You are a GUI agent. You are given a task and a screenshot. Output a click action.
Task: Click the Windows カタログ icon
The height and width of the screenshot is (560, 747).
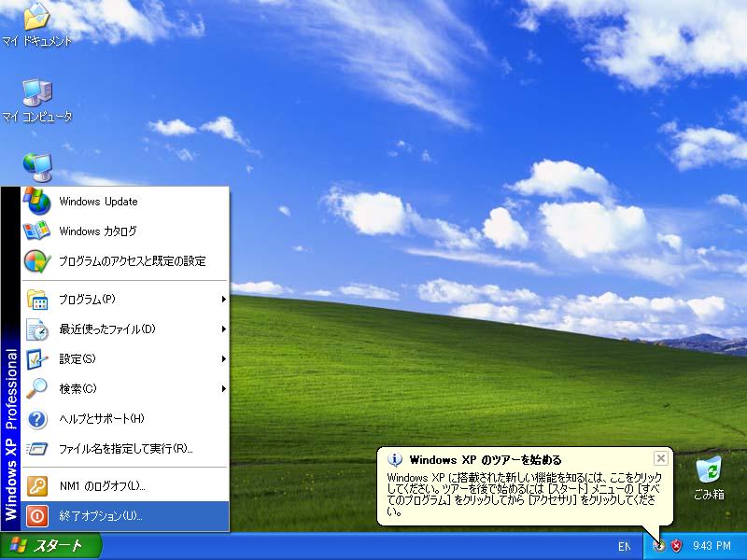(x=36, y=231)
